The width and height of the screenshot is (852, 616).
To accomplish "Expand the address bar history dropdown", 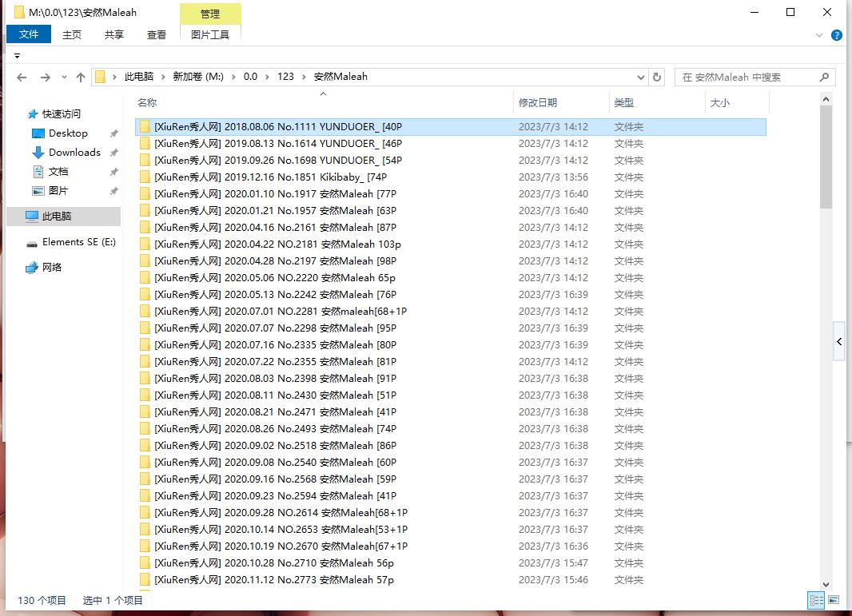I will [641, 77].
